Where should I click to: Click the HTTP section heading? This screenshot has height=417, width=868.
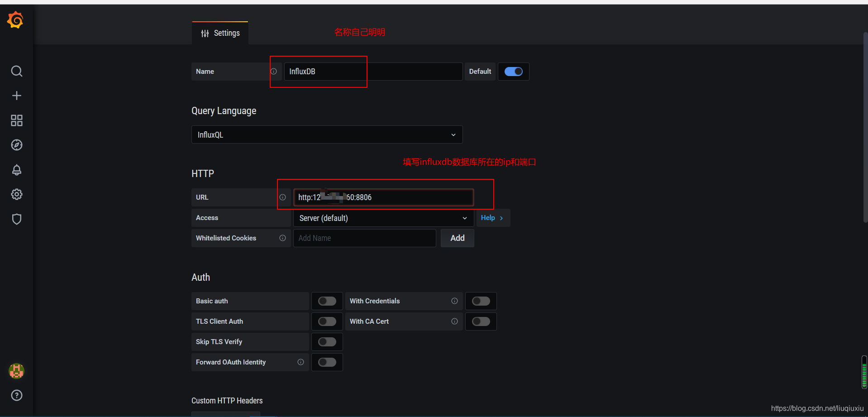pos(203,174)
